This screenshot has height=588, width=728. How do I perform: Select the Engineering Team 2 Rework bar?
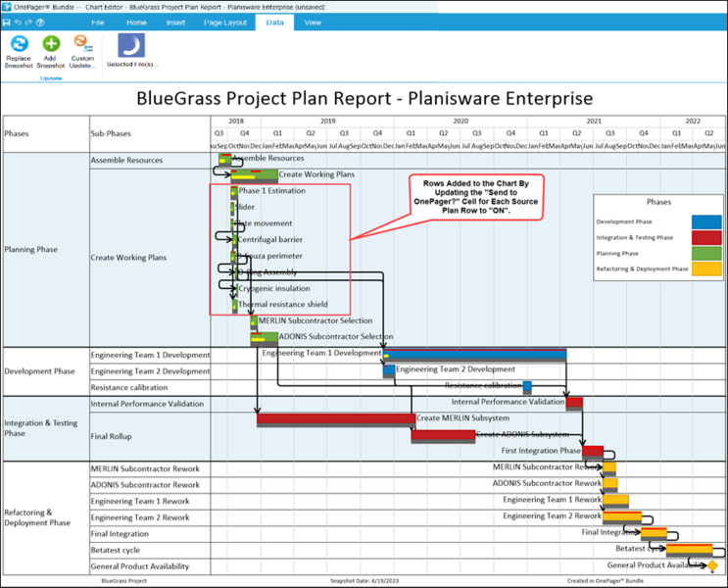coord(622,517)
